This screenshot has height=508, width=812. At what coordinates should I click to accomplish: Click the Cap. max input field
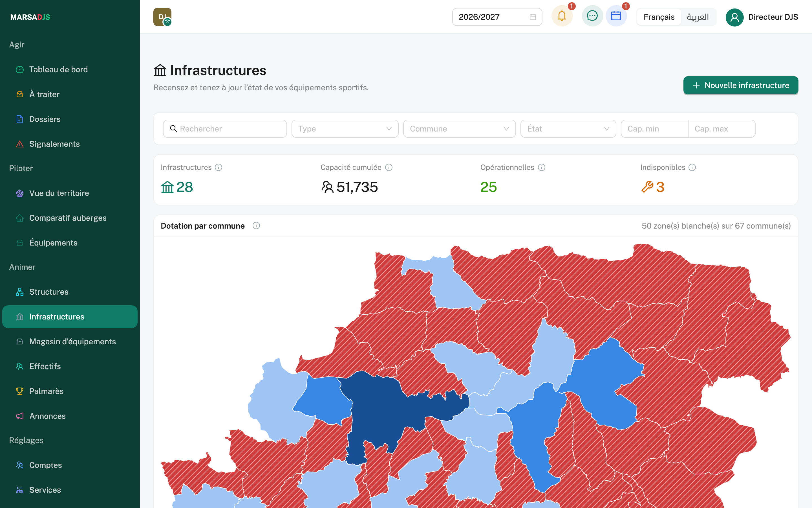pos(722,129)
